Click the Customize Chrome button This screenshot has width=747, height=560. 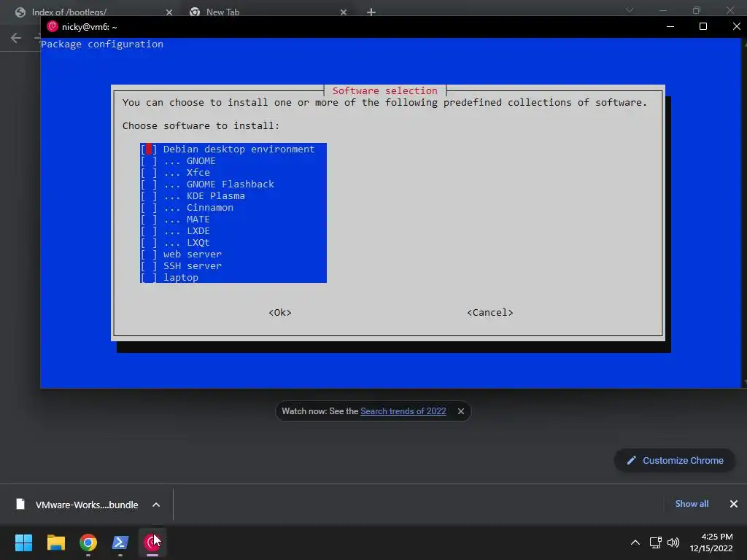pos(675,461)
